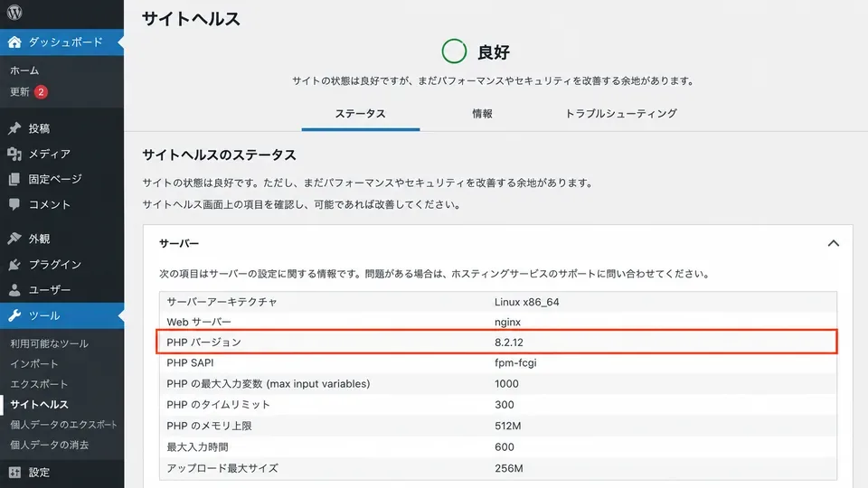Open インポート submenu link
This screenshot has height=488, width=868.
pos(33,363)
